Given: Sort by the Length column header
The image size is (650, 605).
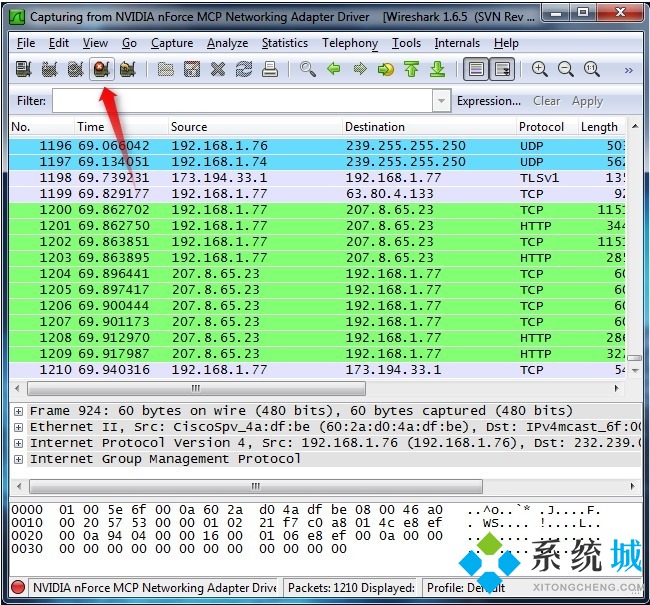Looking at the screenshot, I should click(x=601, y=126).
